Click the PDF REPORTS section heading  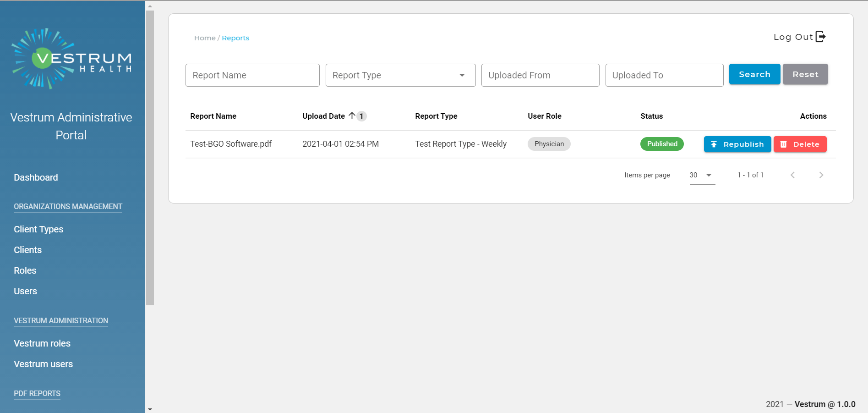(37, 394)
